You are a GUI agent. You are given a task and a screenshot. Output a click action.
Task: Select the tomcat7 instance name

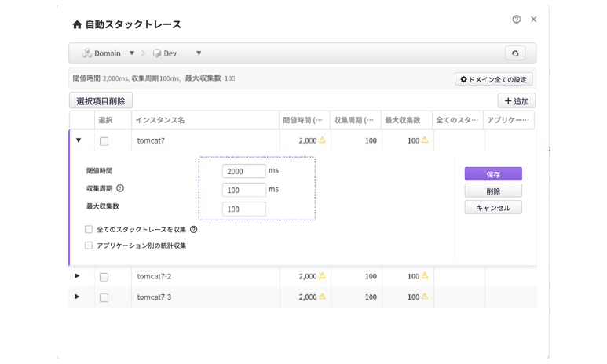tap(151, 140)
